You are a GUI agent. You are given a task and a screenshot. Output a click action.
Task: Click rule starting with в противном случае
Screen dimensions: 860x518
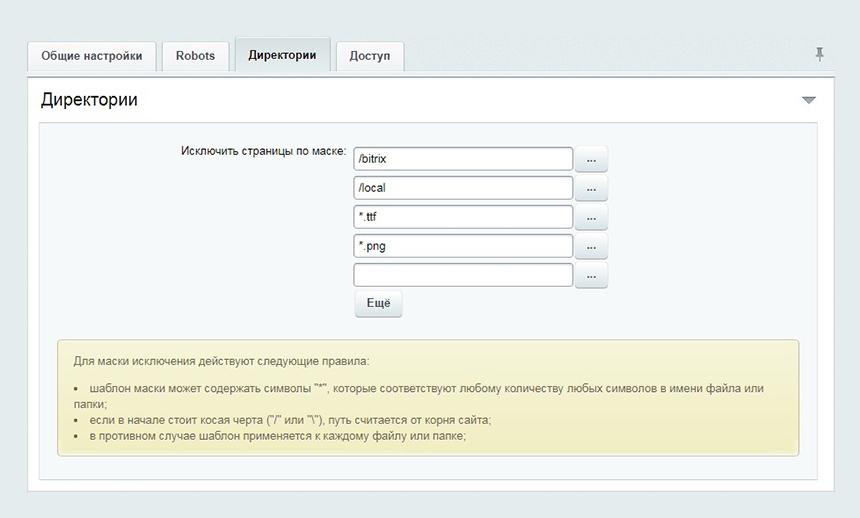tap(278, 436)
